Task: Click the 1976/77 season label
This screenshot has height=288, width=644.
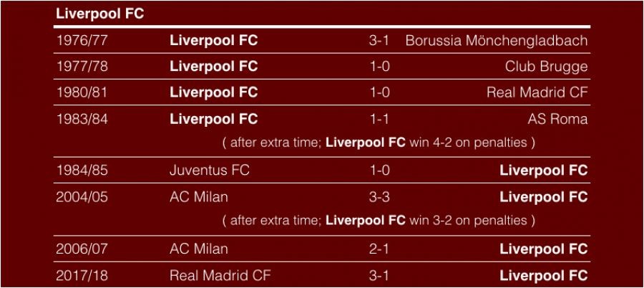Action: 82,41
